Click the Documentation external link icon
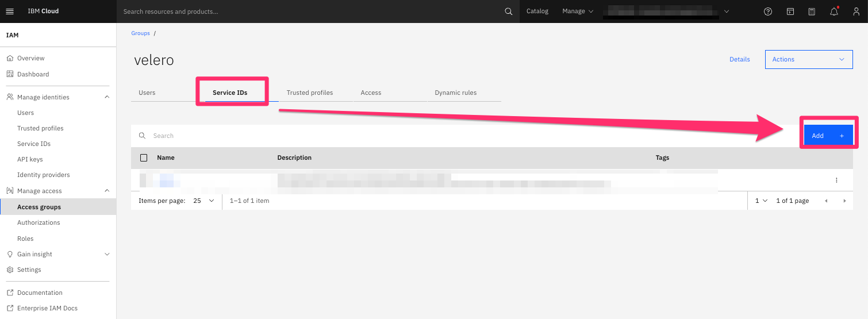The height and width of the screenshot is (319, 868). tap(10, 293)
